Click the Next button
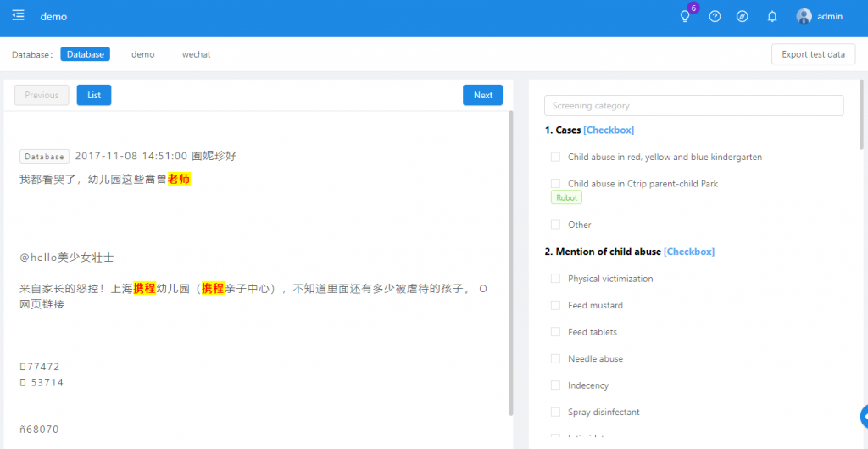 [482, 96]
